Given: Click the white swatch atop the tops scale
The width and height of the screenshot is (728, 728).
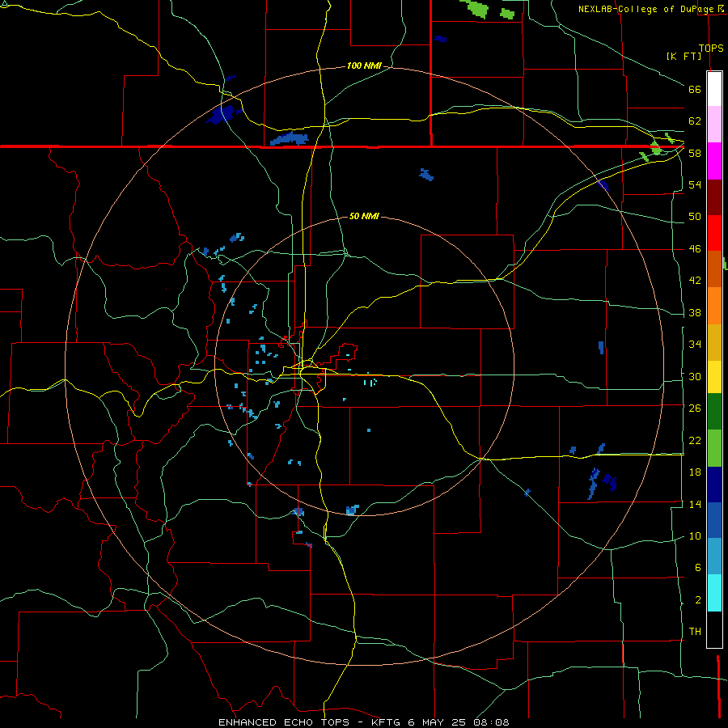Looking at the screenshot, I should (x=714, y=89).
